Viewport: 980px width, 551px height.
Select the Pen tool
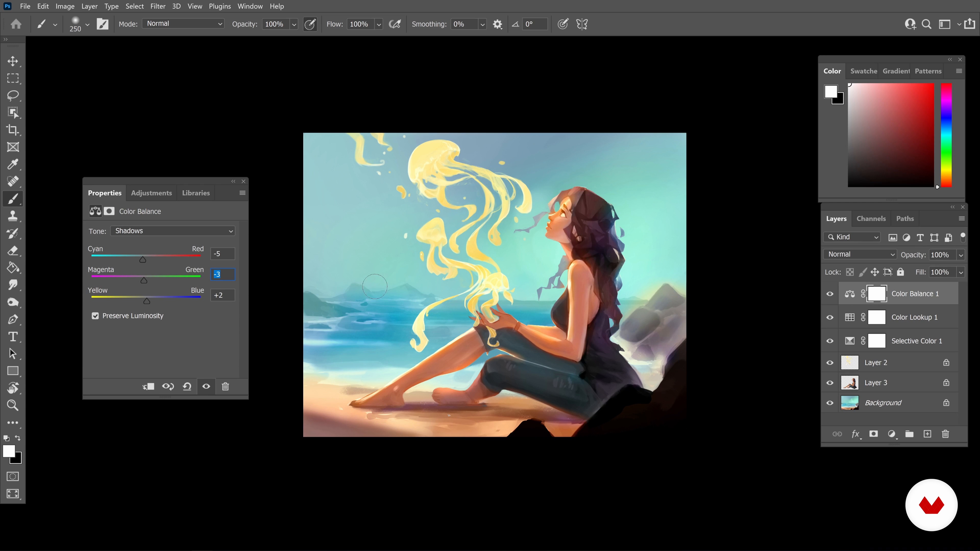pyautogui.click(x=13, y=319)
